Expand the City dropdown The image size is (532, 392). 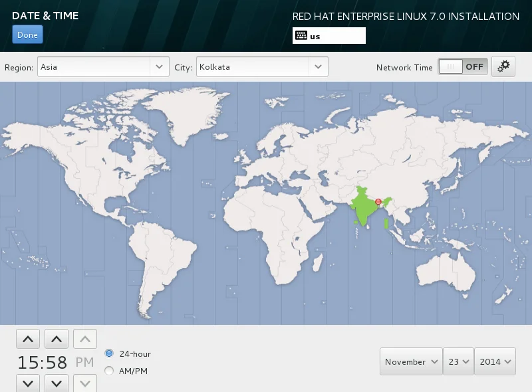tap(262, 66)
